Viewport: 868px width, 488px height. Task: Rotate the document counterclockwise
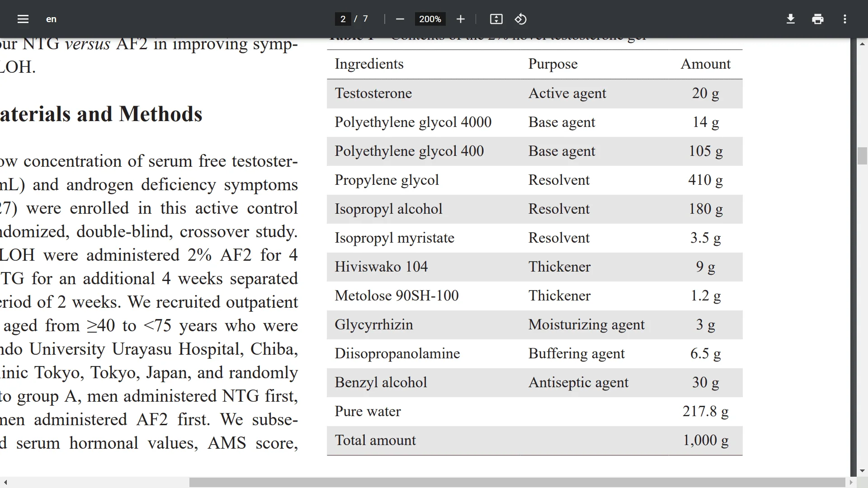point(521,19)
